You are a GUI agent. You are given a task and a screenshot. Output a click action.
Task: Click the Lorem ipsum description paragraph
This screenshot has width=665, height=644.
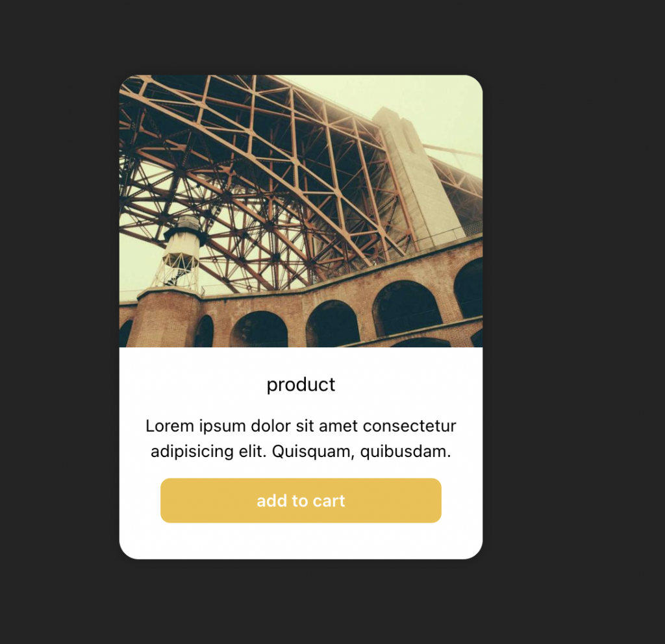[x=301, y=438]
